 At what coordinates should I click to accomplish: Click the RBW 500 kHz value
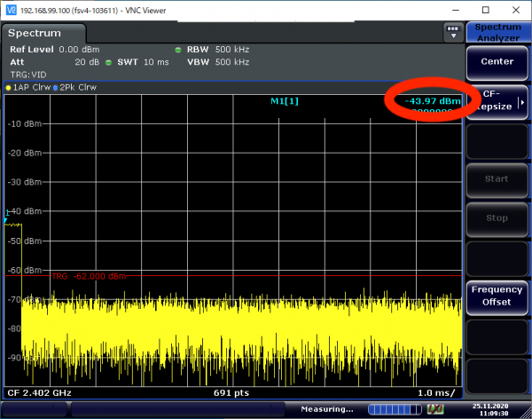pos(232,50)
